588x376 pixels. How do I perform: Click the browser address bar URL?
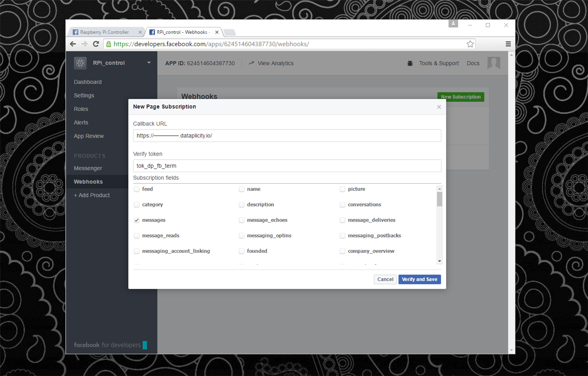click(211, 44)
